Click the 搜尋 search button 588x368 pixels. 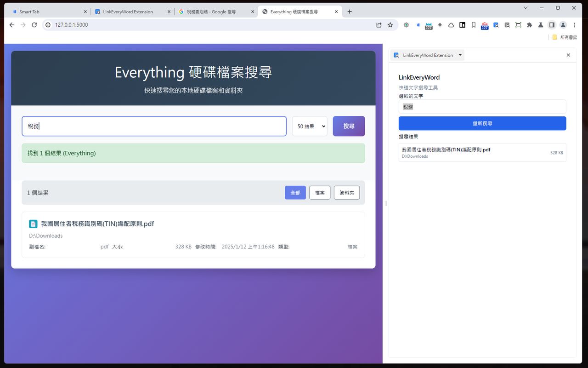point(349,126)
